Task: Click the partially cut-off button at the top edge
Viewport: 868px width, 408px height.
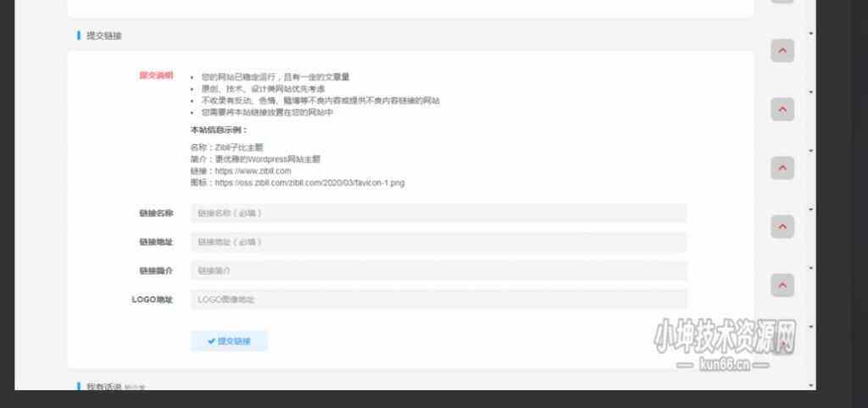Action: (x=782, y=3)
